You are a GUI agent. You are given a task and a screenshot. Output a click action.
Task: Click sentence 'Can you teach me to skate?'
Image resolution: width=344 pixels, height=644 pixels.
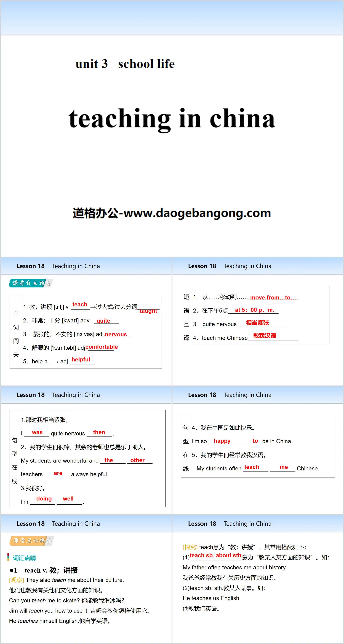pos(44,600)
